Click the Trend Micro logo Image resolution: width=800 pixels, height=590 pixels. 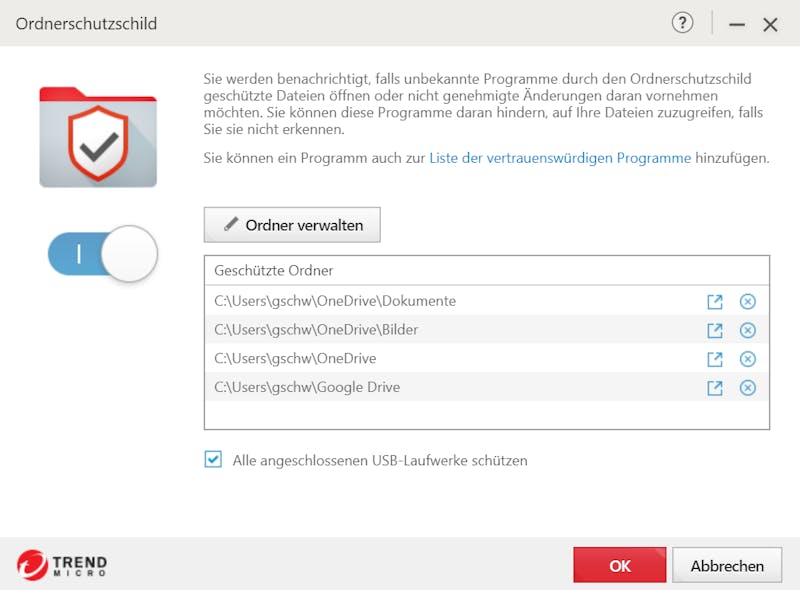pyautogui.click(x=62, y=565)
